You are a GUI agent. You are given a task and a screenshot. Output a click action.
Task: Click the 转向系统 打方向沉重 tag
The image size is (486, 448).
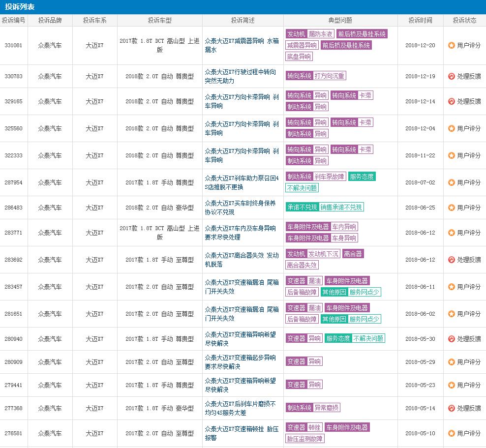(x=316, y=76)
